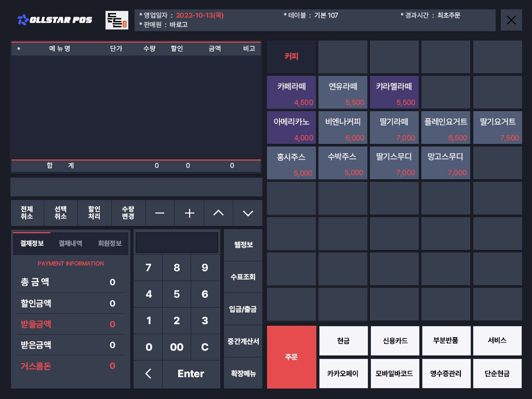Open the 확장메뉴 panel
Image resolution: width=532 pixels, height=399 pixels.
243,374
